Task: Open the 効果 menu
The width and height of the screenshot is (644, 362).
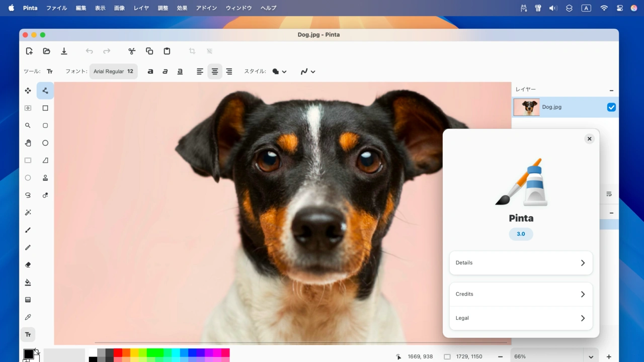Action: click(x=182, y=8)
